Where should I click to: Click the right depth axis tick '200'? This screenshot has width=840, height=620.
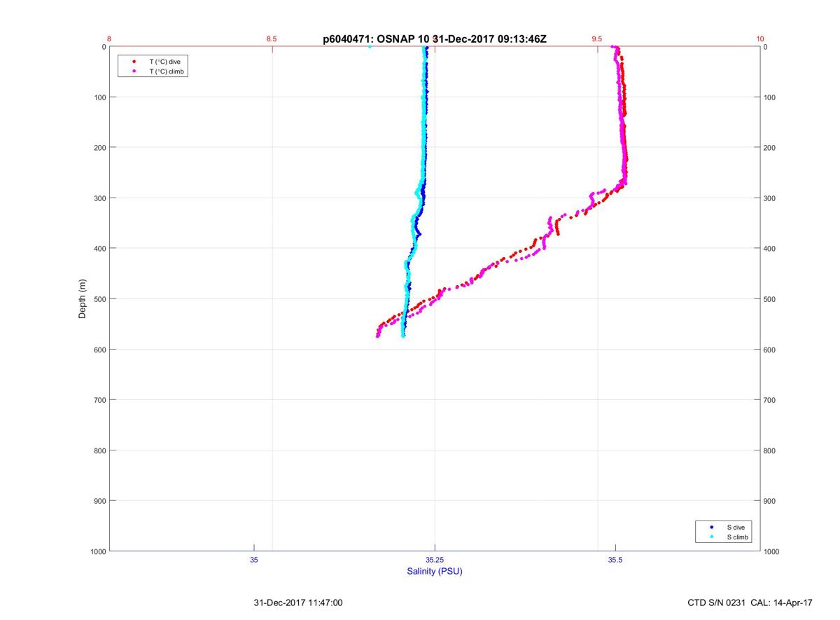(x=770, y=148)
